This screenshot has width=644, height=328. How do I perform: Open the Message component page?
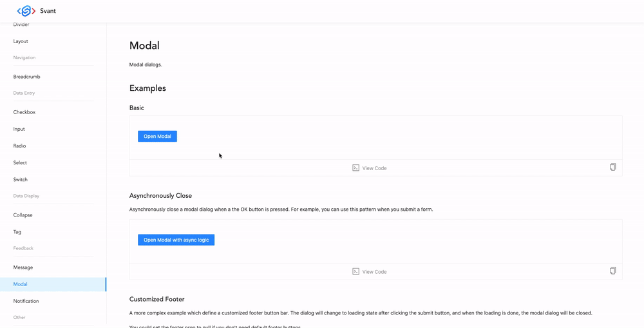point(23,267)
